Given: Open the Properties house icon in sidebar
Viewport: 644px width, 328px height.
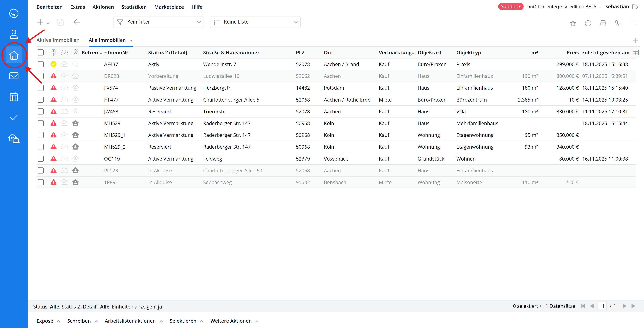Looking at the screenshot, I should (14, 55).
